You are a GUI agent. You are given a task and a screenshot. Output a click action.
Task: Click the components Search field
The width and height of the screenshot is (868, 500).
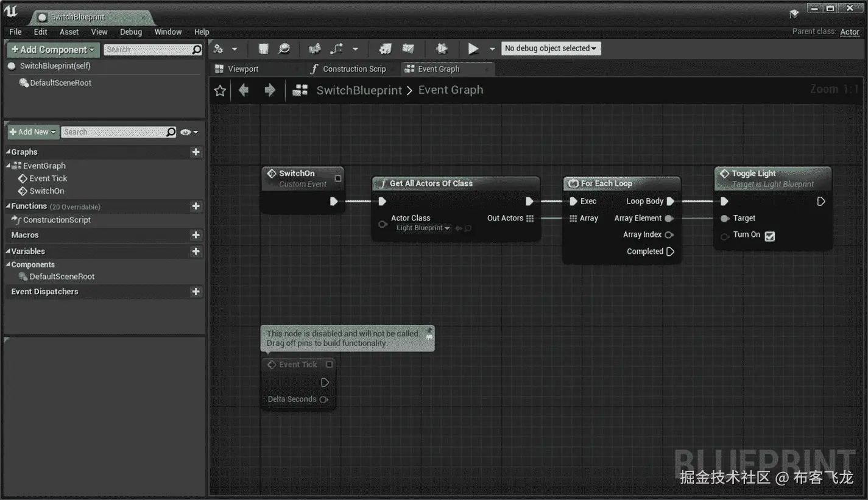[148, 50]
